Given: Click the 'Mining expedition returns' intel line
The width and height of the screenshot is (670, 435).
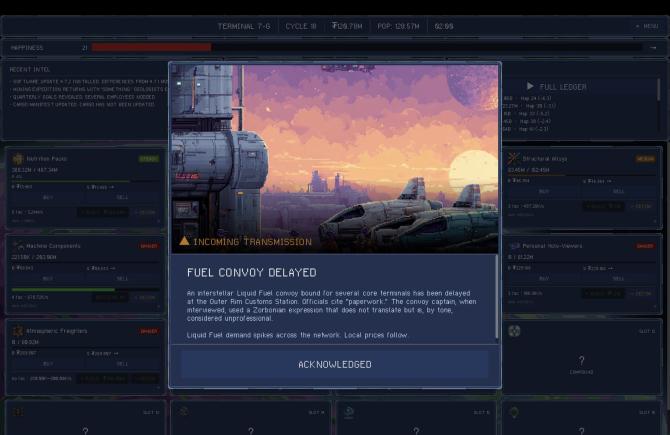Looking at the screenshot, I should tap(89, 89).
